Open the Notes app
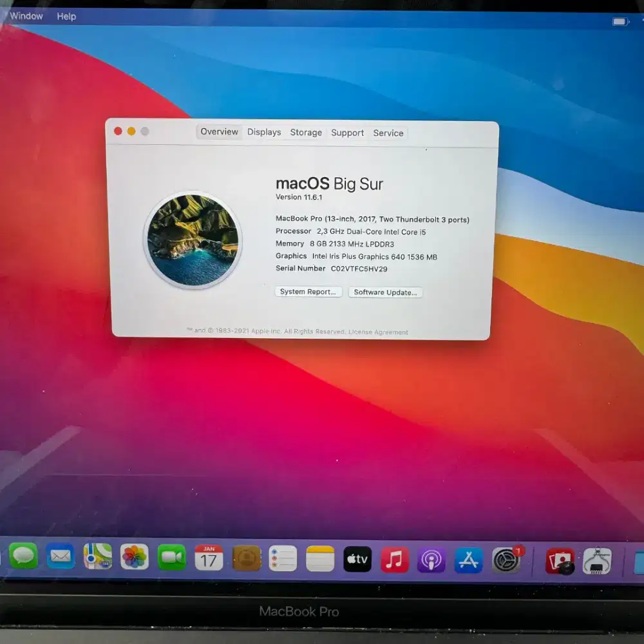This screenshot has height=644, width=644. tap(320, 558)
